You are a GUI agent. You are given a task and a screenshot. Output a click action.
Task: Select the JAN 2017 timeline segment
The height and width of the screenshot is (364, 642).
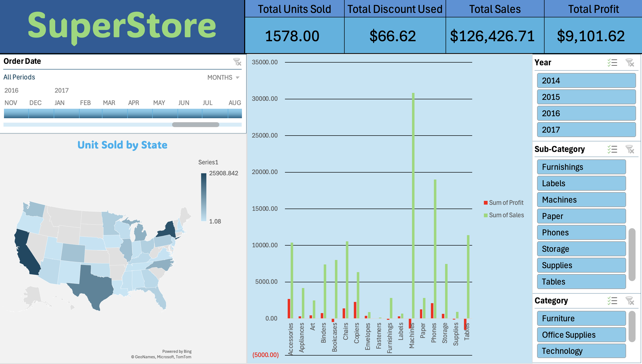(66, 113)
